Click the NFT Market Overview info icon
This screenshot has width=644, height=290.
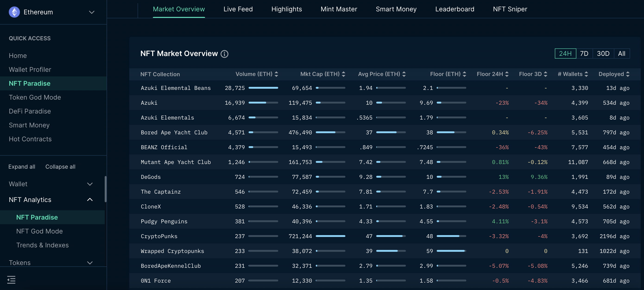224,54
